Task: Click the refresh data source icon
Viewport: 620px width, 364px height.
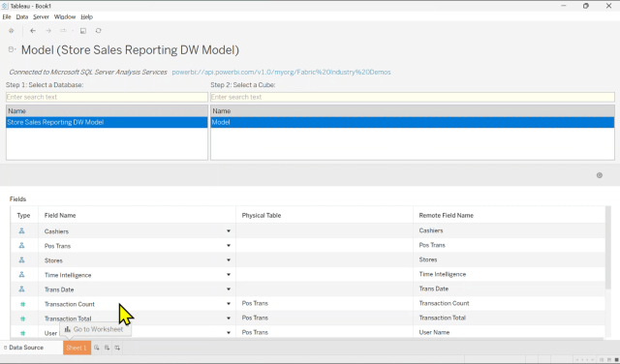Action: (98, 31)
